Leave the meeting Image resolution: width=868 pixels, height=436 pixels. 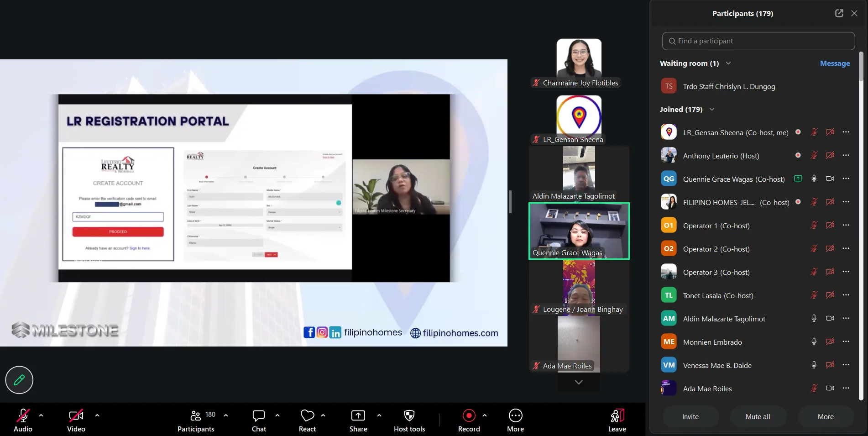[617, 420]
